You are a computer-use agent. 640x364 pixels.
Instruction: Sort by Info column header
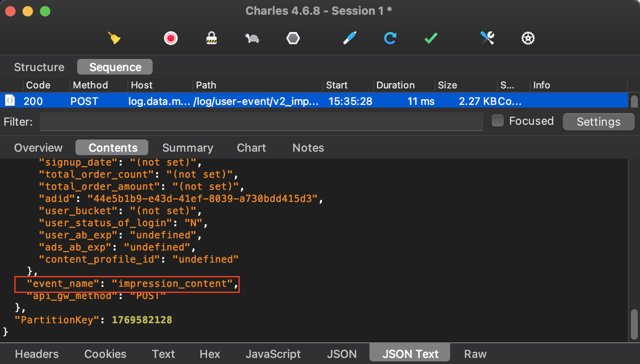(x=541, y=85)
